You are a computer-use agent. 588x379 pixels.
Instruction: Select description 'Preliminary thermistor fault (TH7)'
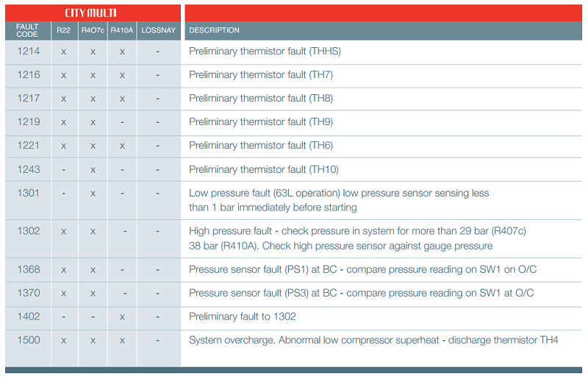[x=261, y=75]
